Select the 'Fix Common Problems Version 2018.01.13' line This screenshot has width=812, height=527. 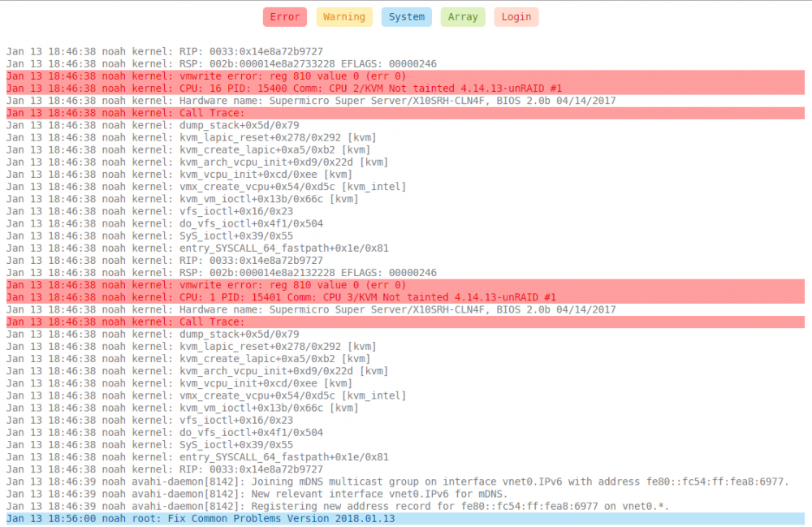coord(405,519)
